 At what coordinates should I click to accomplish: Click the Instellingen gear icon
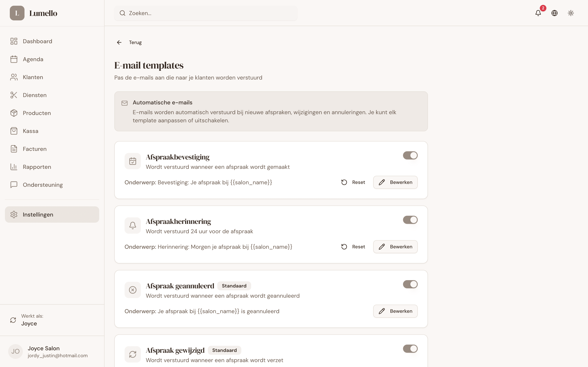pos(14,214)
